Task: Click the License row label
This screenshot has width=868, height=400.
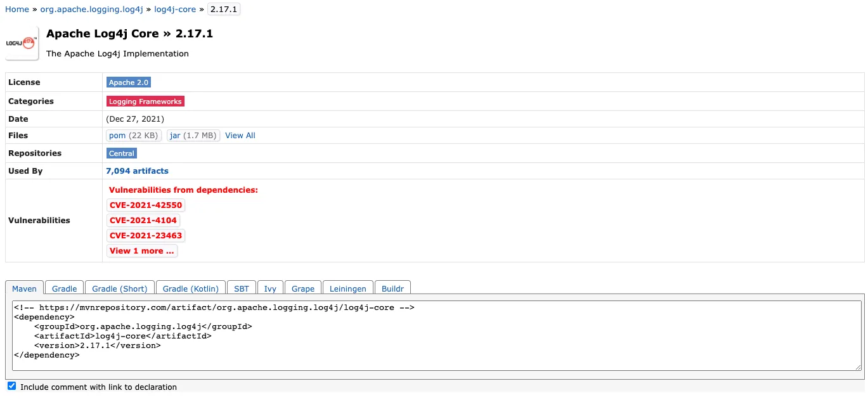Action: 24,82
